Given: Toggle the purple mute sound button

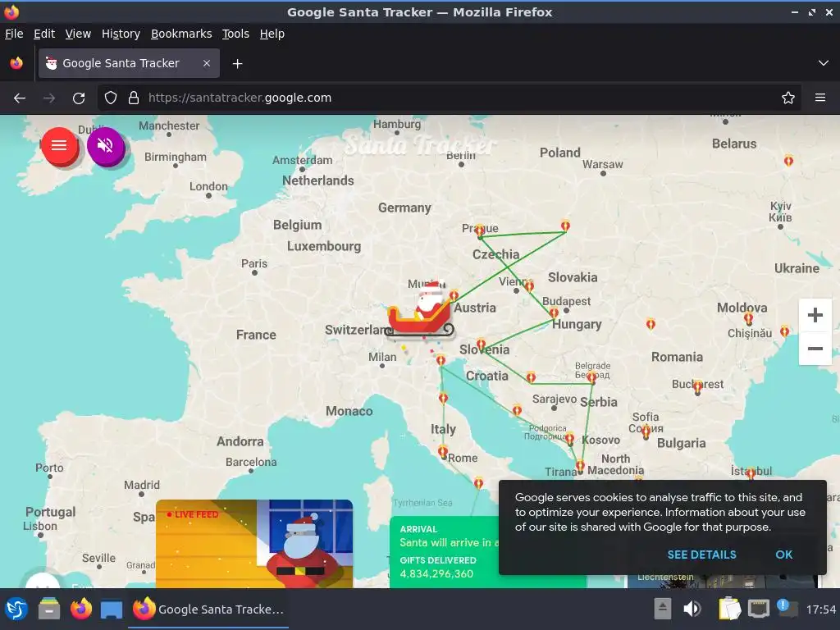Looking at the screenshot, I should click(x=106, y=145).
